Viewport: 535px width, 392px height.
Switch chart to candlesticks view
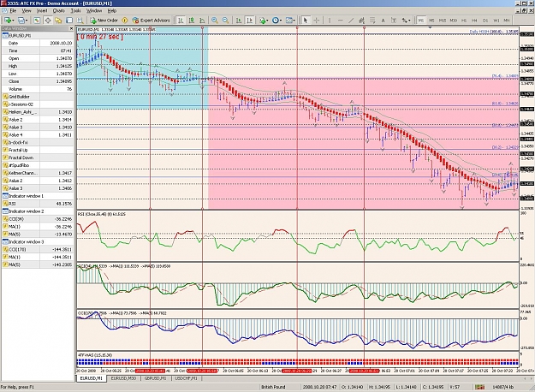[x=192, y=21]
